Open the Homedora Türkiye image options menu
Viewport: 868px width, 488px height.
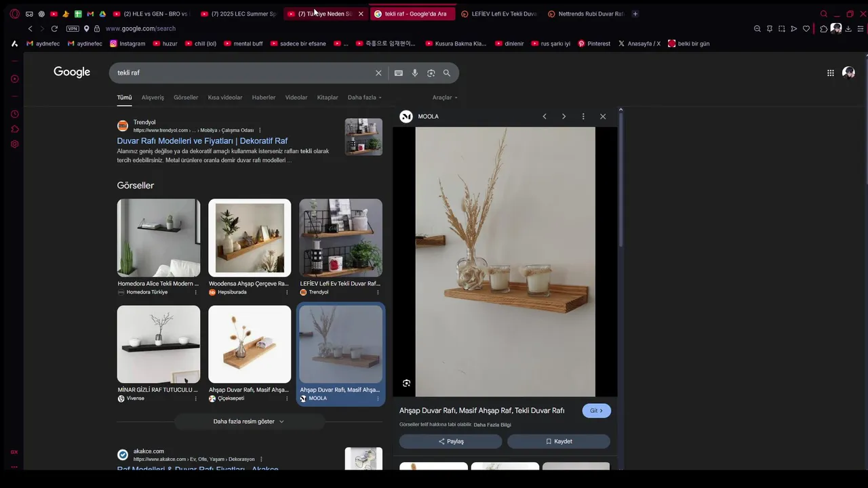196,292
